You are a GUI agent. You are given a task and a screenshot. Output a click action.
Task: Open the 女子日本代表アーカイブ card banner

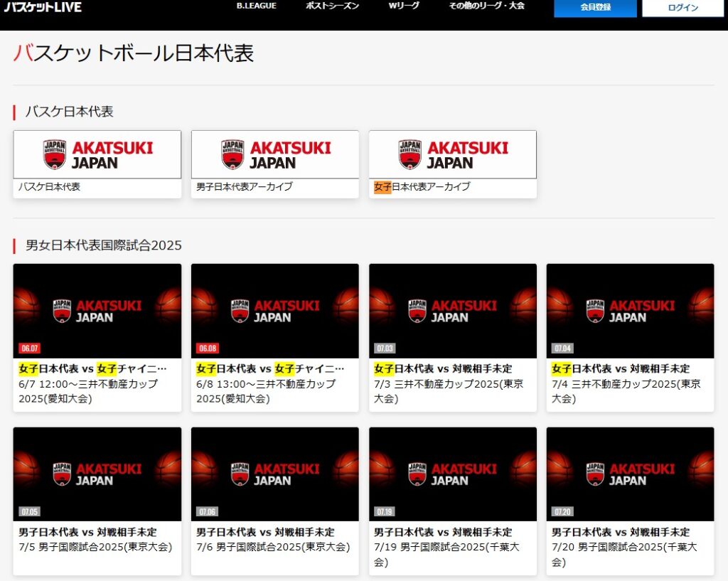[453, 154]
